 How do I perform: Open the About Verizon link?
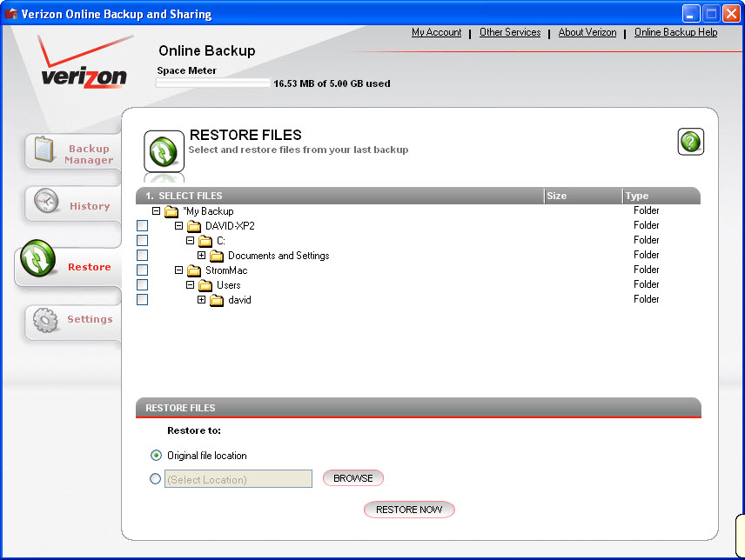(587, 32)
